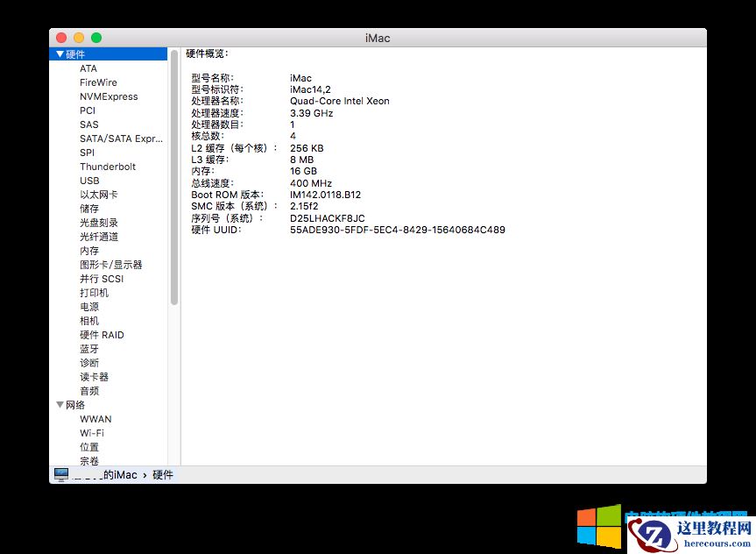
Task: Minimize window with yellow button
Action: tap(79, 38)
